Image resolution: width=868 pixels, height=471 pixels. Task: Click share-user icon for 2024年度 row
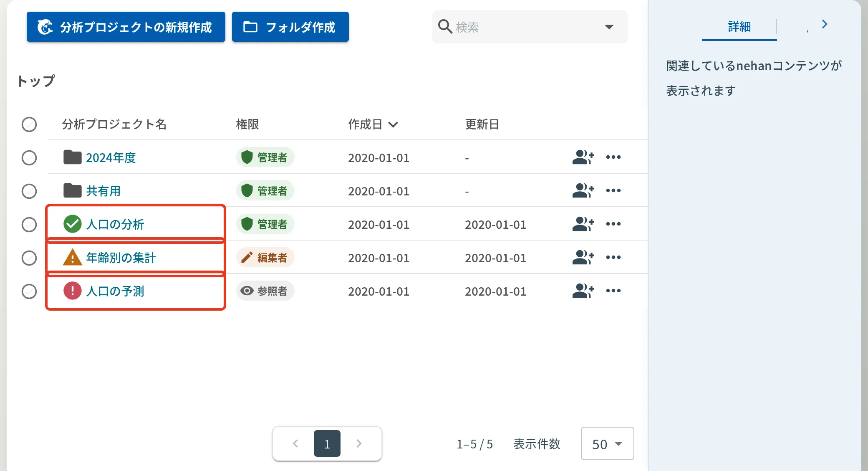583,157
